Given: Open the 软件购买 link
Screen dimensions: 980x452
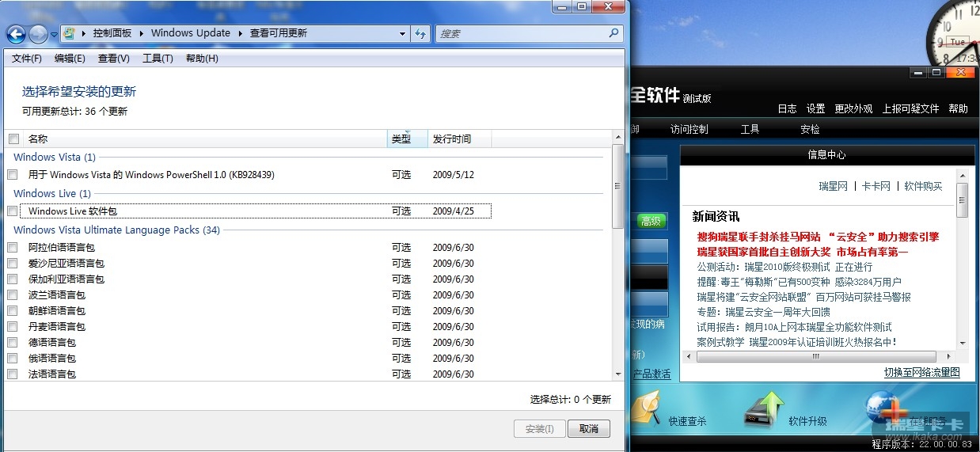Looking at the screenshot, I should (x=923, y=186).
